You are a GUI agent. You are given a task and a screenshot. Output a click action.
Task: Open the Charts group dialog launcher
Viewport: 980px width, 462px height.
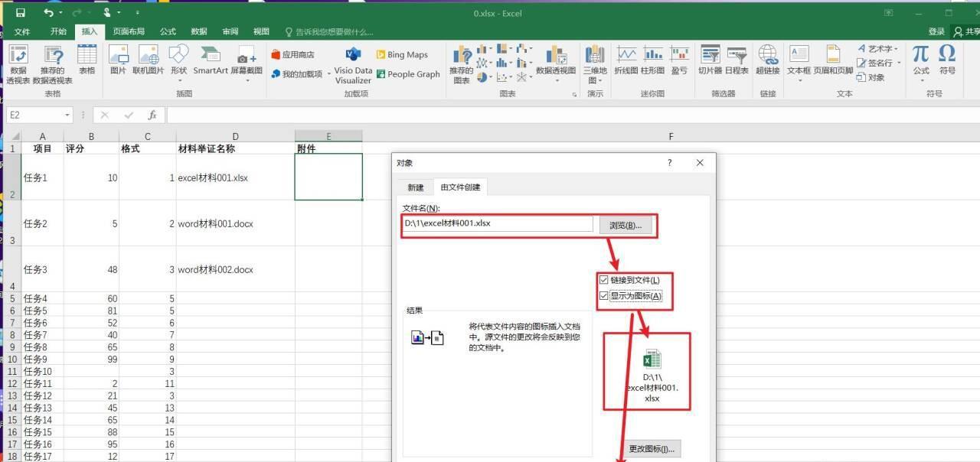click(x=574, y=95)
